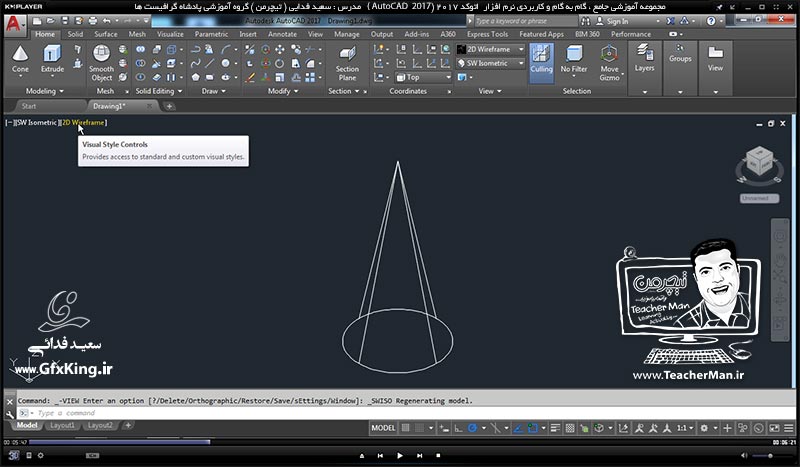This screenshot has width=800, height=467.
Task: Expand the Modeling panel
Action: (45, 91)
